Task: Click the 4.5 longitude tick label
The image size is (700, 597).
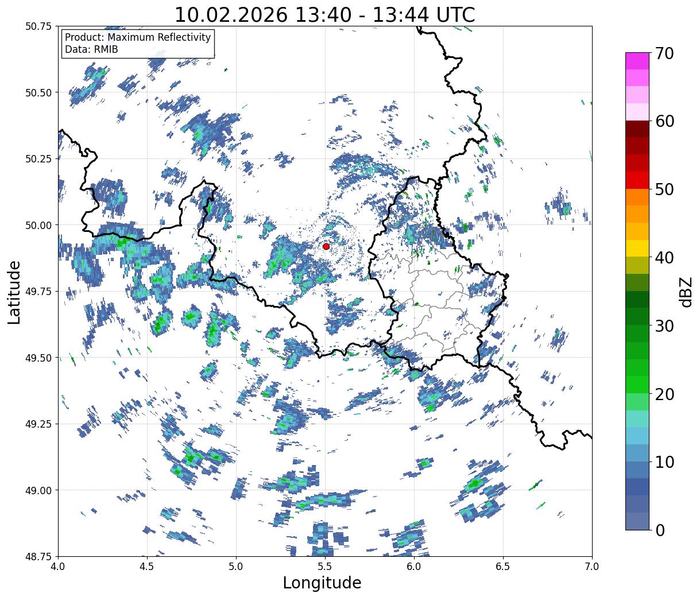Action: [147, 567]
